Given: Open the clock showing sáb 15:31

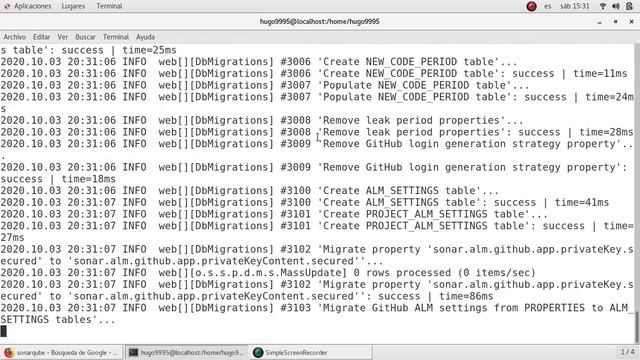Looking at the screenshot, I should click(x=575, y=6).
